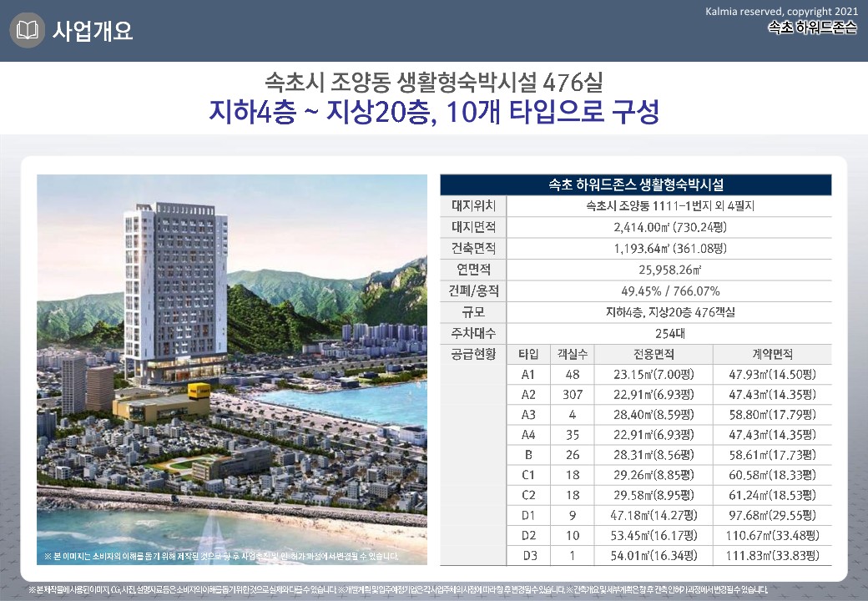Select the D1 type cell
868x601 pixels.
[x=528, y=515]
